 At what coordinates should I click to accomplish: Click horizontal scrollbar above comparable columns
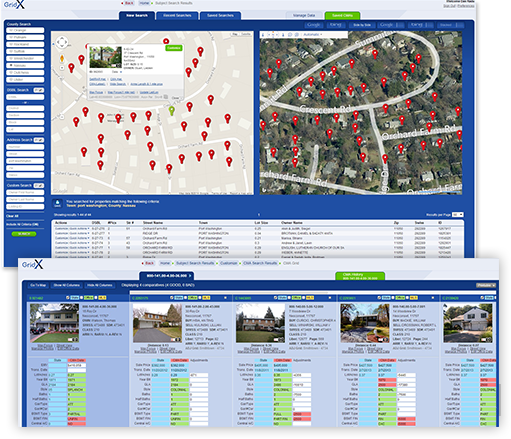[313, 292]
